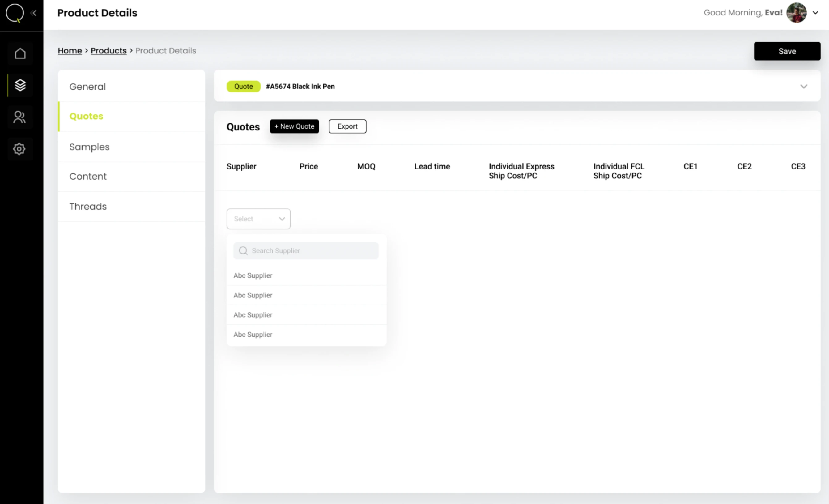
Task: Click Eva's profile avatar picture
Action: pos(796,13)
